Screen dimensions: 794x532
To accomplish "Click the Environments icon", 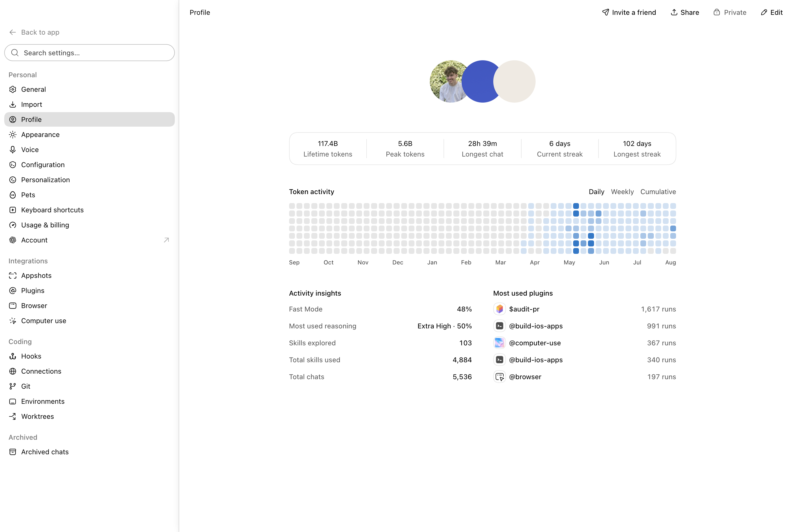I will (12, 401).
